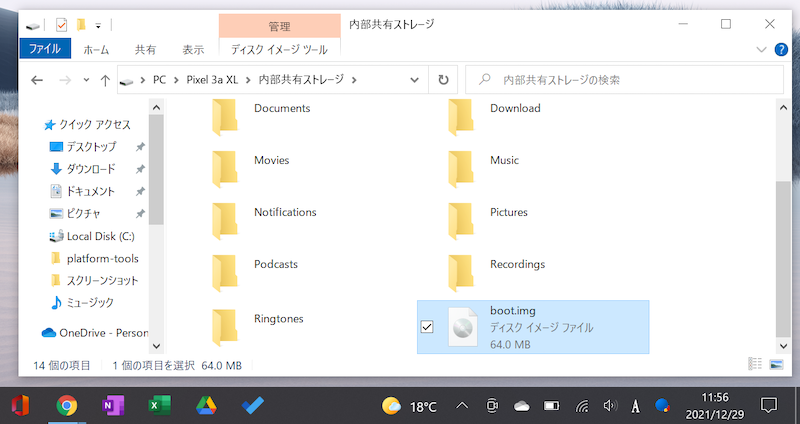This screenshot has width=800, height=424.
Task: Switch to large icons view in status bar
Action: 777,365
